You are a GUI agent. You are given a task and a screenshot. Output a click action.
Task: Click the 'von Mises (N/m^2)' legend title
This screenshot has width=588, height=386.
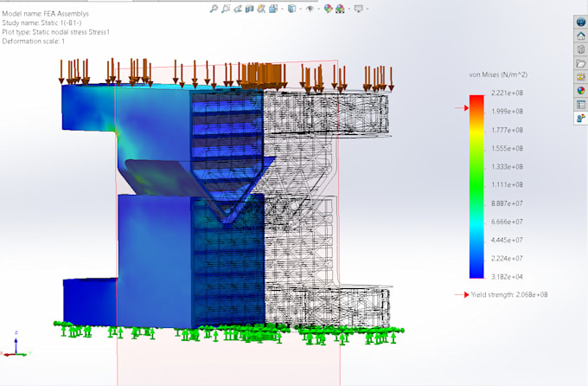pyautogui.click(x=498, y=74)
